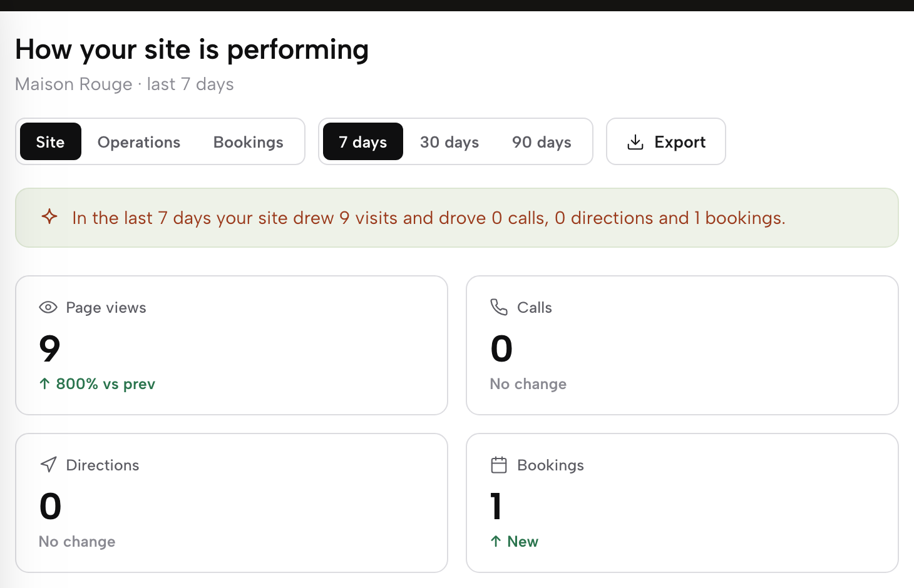Click the download icon in Export
Viewport: 914px width, 588px height.
pyautogui.click(x=635, y=142)
